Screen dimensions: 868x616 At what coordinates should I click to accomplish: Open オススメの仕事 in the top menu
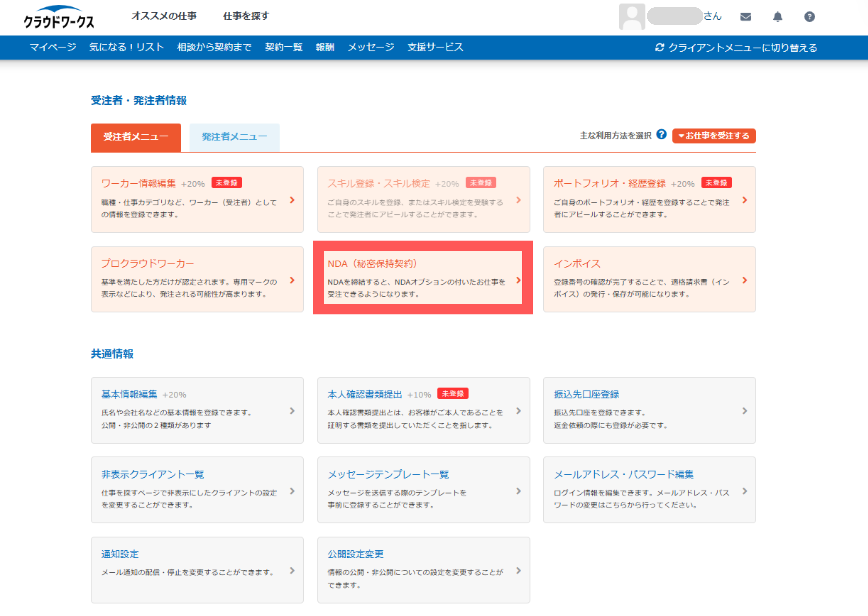coord(164,16)
